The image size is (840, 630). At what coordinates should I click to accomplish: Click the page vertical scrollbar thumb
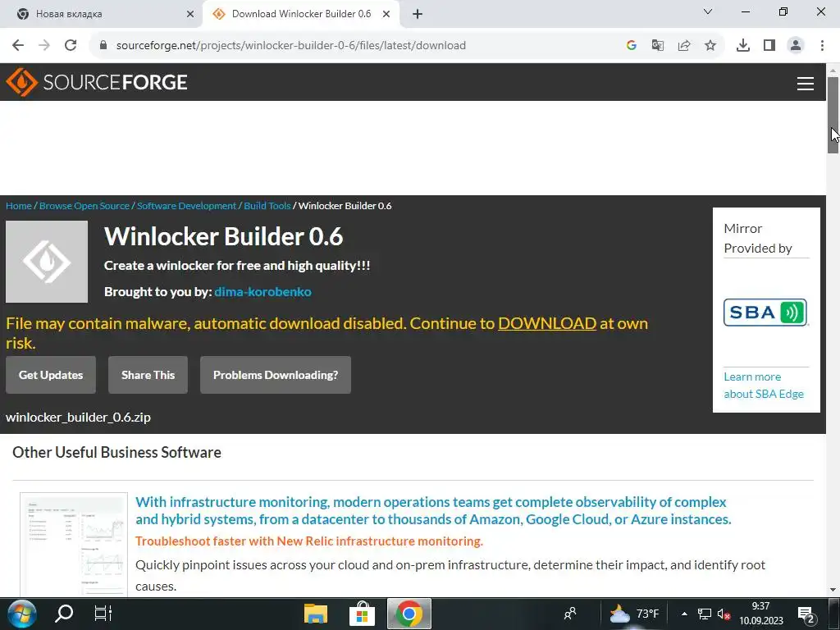point(833,115)
